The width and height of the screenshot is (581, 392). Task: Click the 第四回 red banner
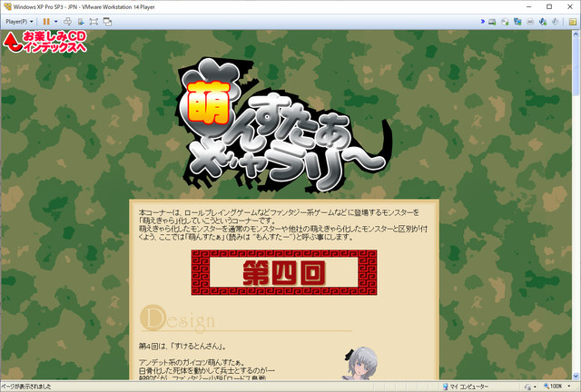pos(284,272)
